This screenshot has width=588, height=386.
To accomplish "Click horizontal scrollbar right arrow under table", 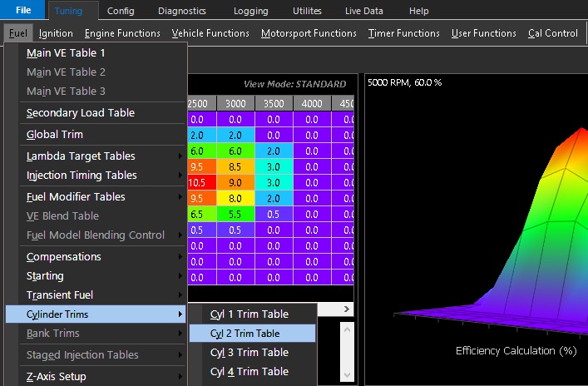I will tap(348, 309).
